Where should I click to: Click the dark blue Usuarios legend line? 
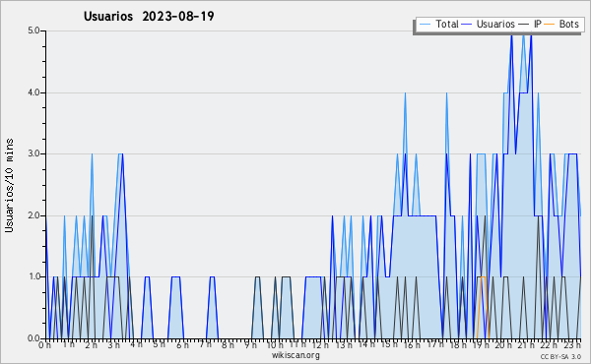click(467, 25)
